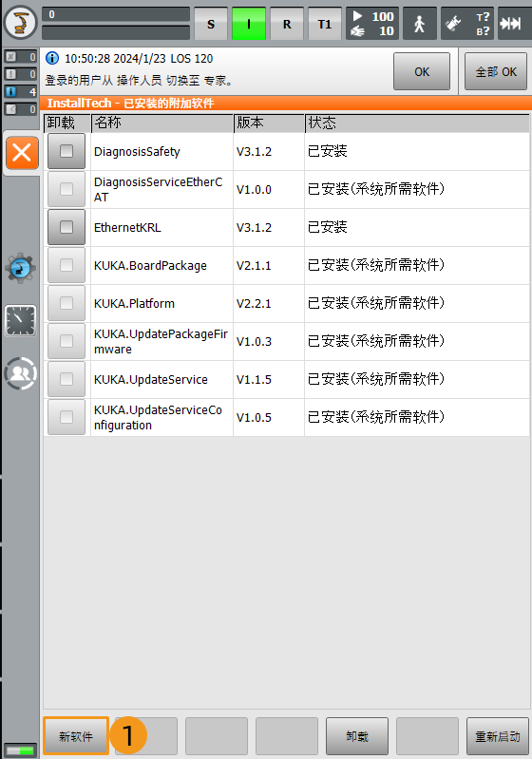Image resolution: width=532 pixels, height=759 pixels.
Task: Click the R robot interpreter status button
Action: (x=287, y=24)
